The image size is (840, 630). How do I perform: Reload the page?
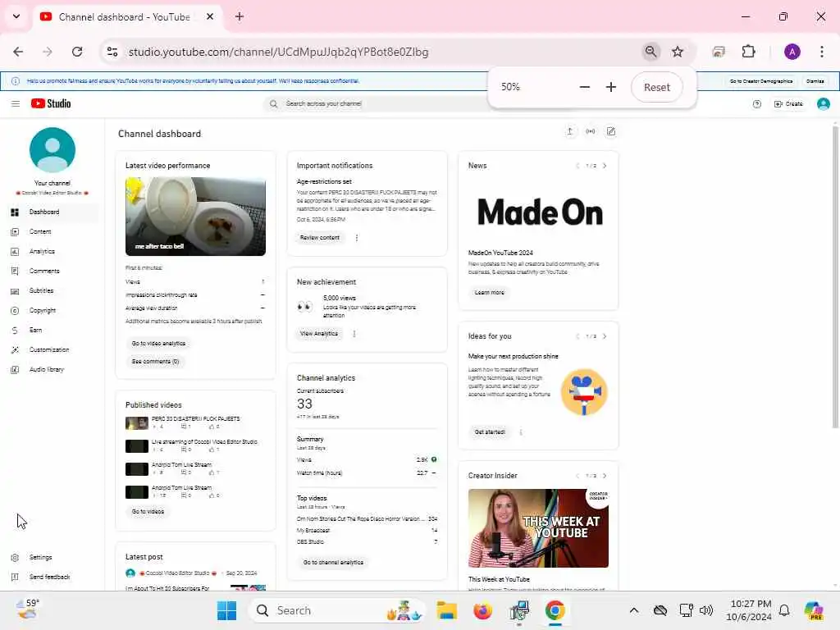click(x=77, y=52)
